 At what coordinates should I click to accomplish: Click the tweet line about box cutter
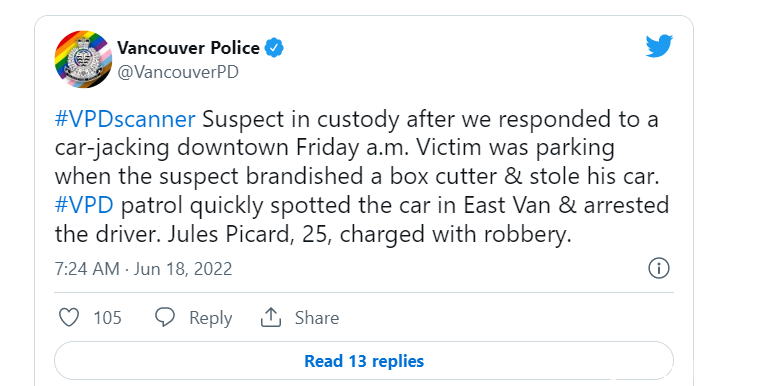[x=357, y=177]
